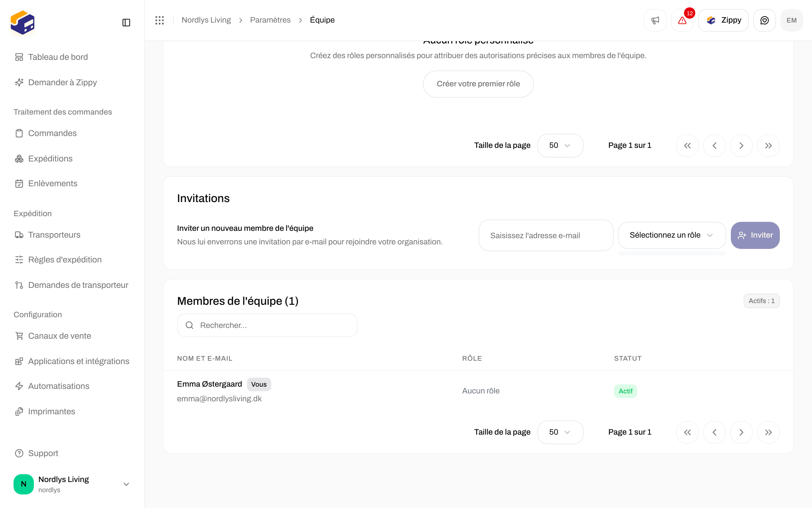Go to last page in roles pagination
This screenshot has width=812, height=508.
click(x=768, y=145)
